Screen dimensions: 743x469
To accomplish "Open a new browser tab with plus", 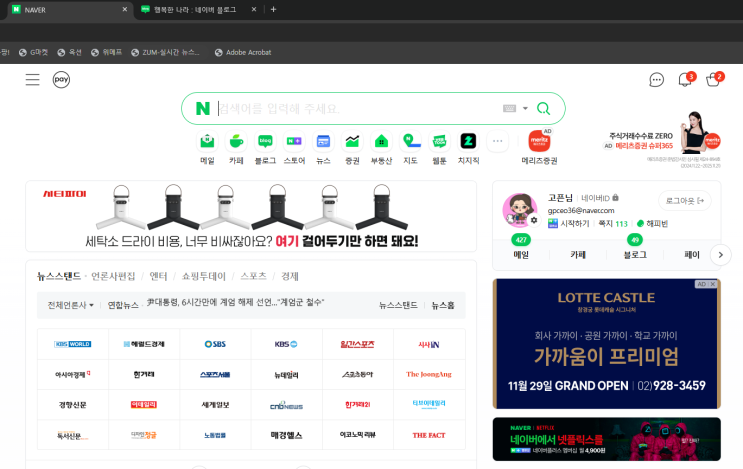I will 273,9.
